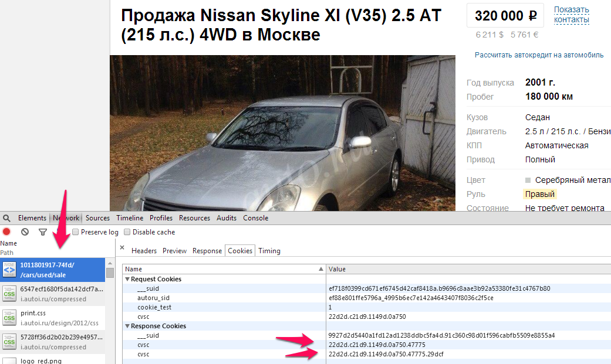Toggle the Preserve log checkbox

pyautogui.click(x=76, y=232)
